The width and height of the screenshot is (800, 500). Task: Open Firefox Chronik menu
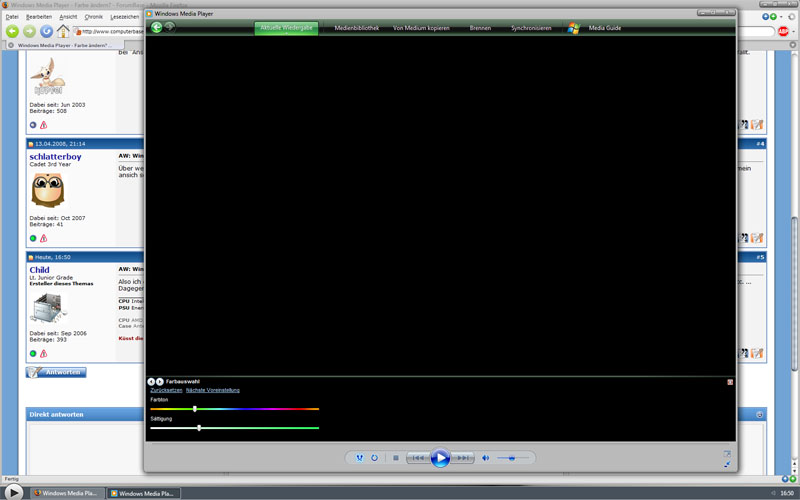point(93,17)
